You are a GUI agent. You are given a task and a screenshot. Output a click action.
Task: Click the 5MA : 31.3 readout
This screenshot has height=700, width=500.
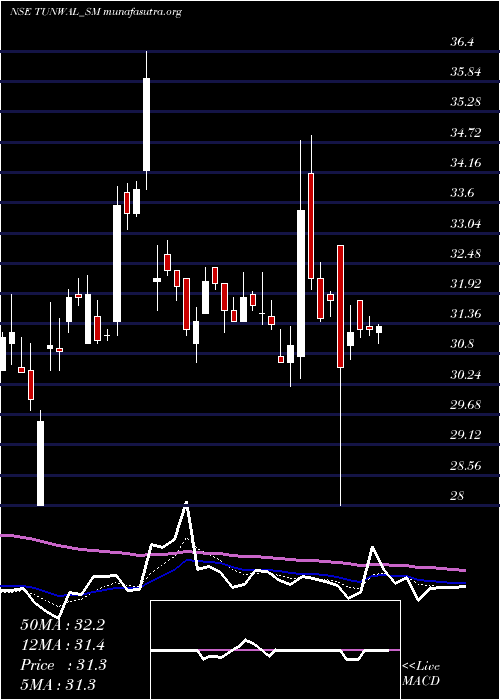(58, 684)
